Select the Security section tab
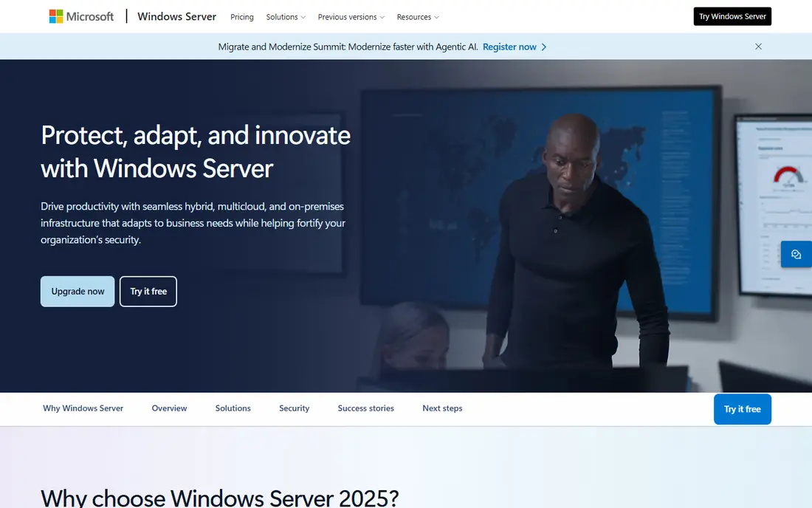Image resolution: width=812 pixels, height=508 pixels. point(294,408)
